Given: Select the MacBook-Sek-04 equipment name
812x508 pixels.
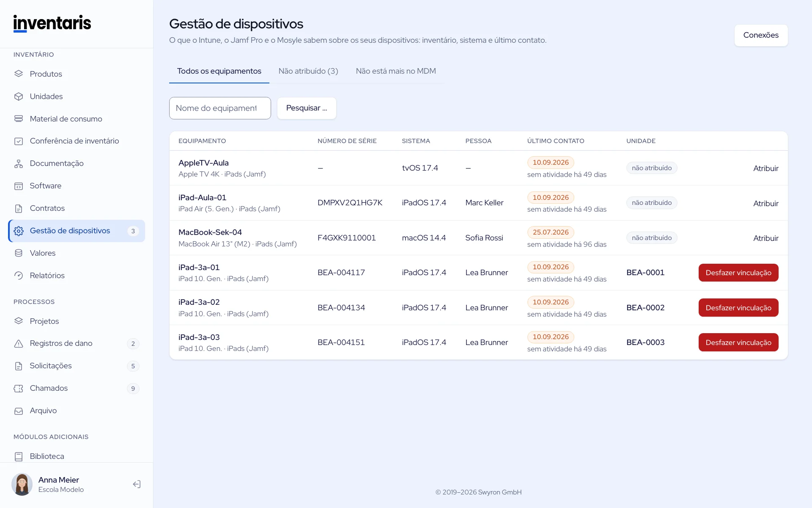Looking at the screenshot, I should click(x=210, y=232).
